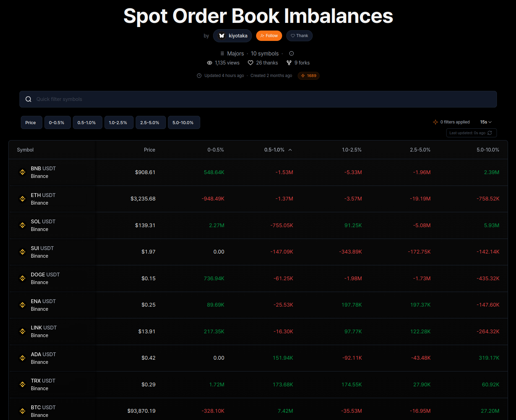The image size is (516, 420).
Task: Click the Thank button
Action: [299, 36]
